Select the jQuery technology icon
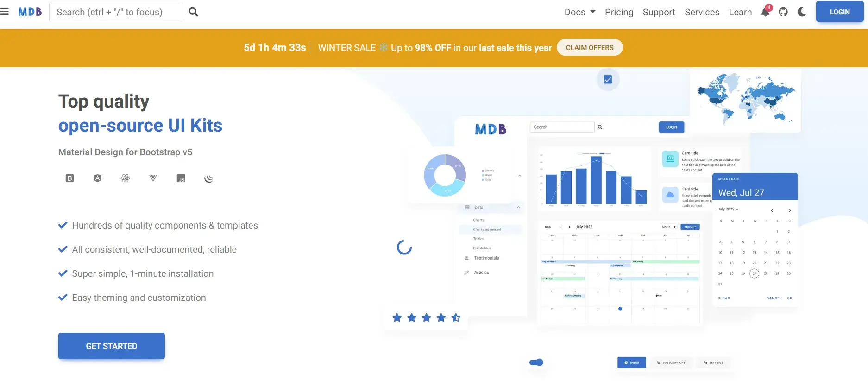The image size is (868, 381). click(x=208, y=178)
